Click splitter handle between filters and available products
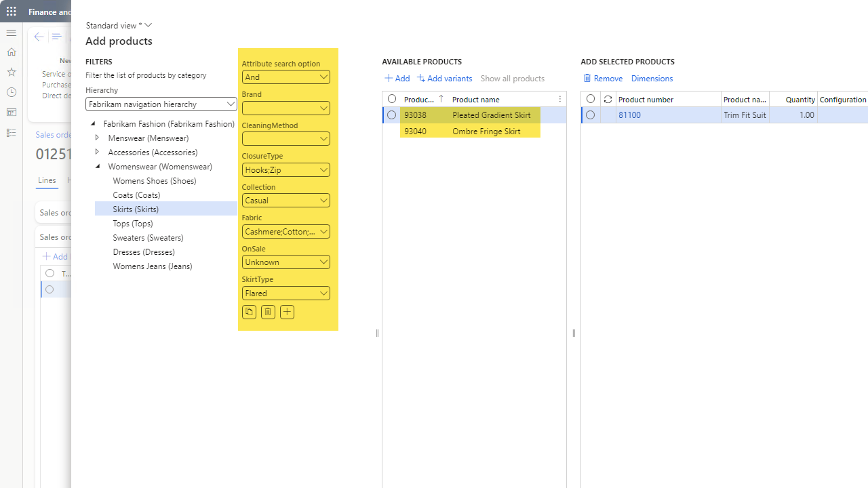The width and height of the screenshot is (868, 488). [x=377, y=333]
